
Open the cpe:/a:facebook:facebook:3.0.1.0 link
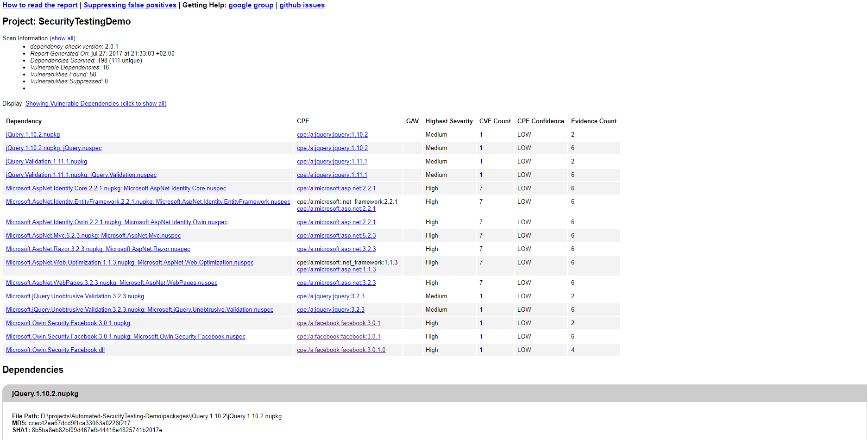(341, 350)
